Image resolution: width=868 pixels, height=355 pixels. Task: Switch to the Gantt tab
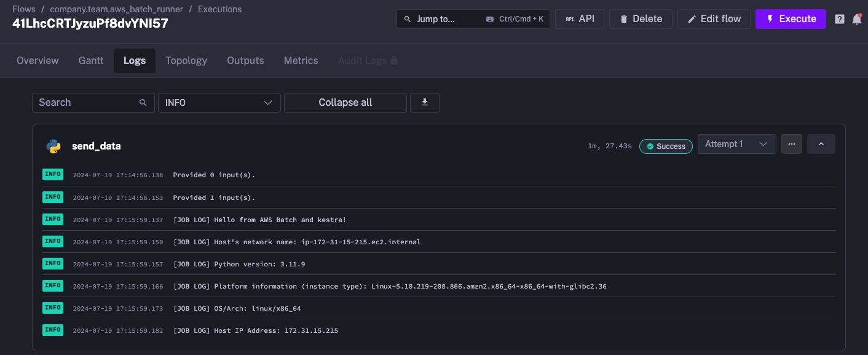tap(91, 61)
